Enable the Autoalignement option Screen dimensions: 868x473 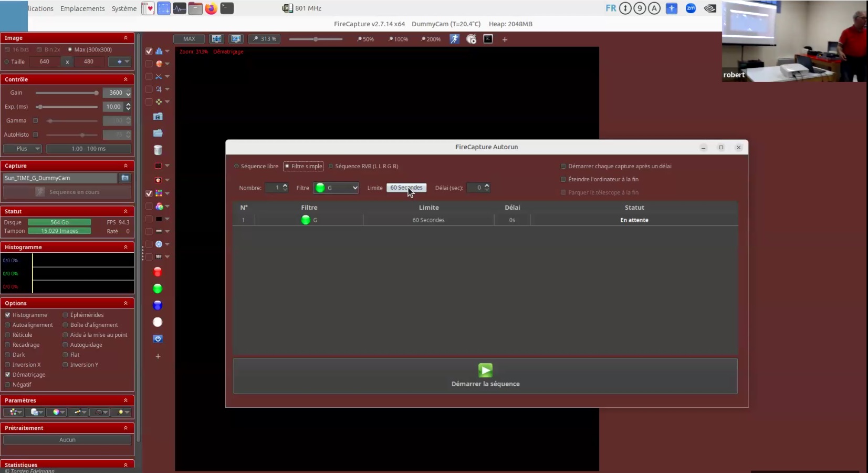pos(29,325)
